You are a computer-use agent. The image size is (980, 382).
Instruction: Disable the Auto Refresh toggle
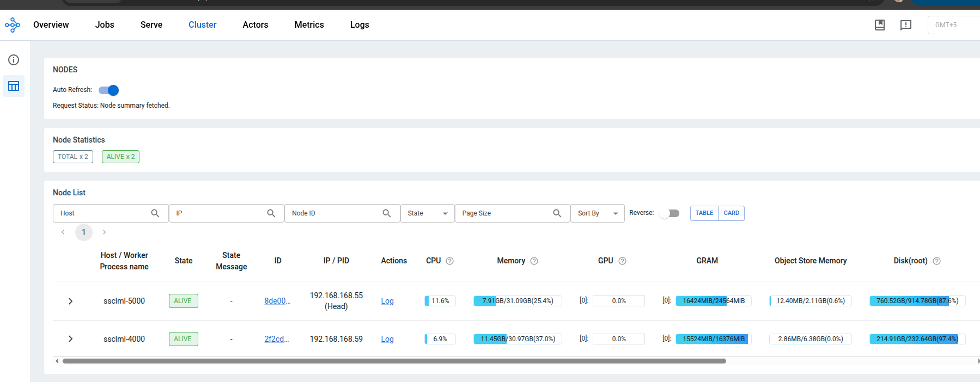click(x=109, y=90)
